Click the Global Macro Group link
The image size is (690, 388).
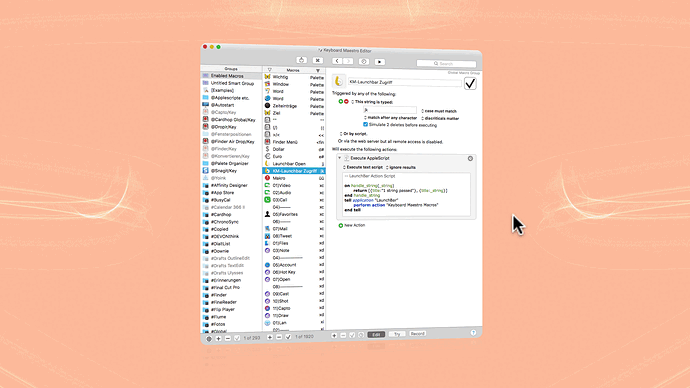pos(463,73)
